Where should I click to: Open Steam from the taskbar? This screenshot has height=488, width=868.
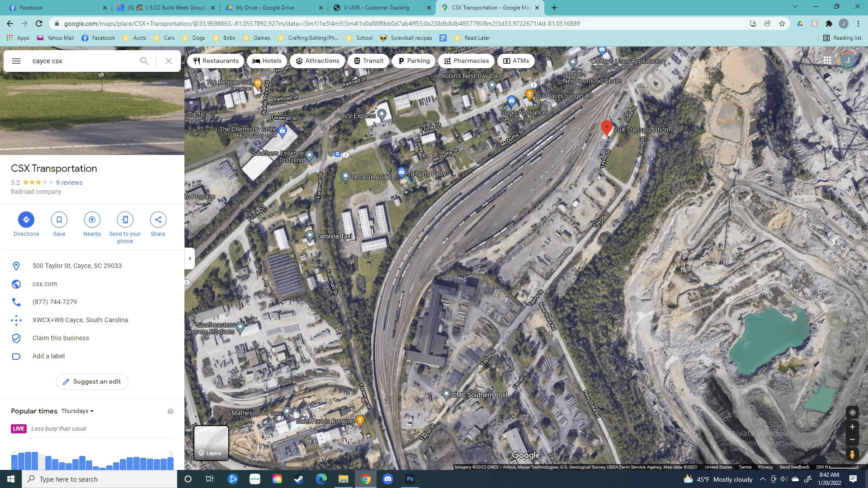(x=299, y=479)
